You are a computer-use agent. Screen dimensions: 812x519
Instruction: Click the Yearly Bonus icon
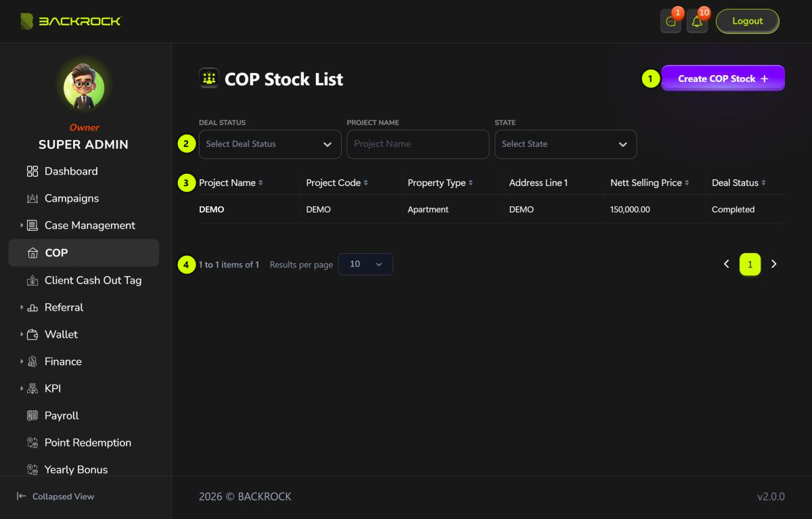point(32,470)
